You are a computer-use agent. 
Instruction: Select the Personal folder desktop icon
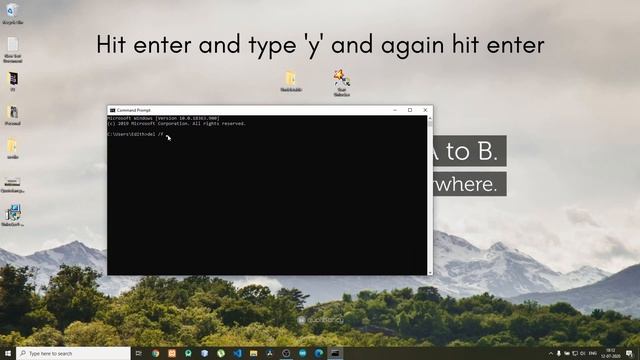coord(13,116)
